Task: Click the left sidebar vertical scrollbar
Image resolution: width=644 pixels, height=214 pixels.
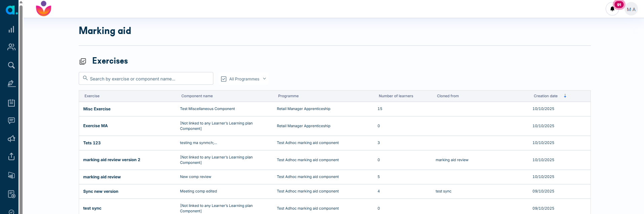Action: click(21, 107)
